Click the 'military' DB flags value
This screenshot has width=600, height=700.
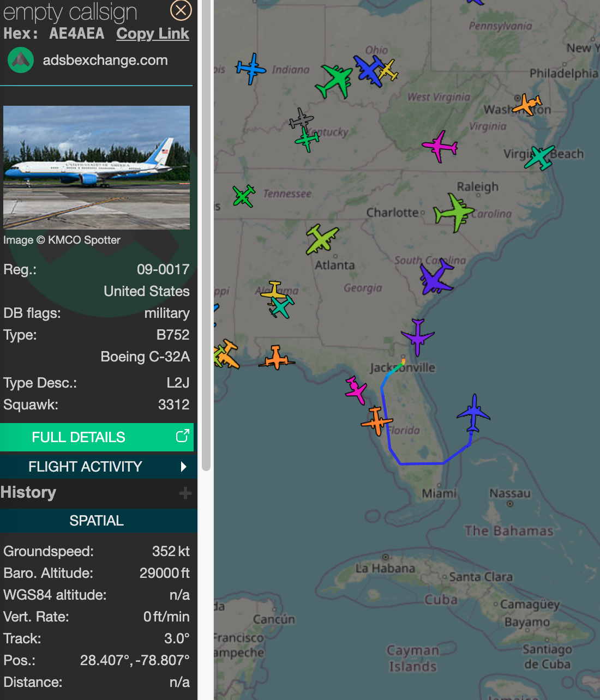(x=167, y=313)
